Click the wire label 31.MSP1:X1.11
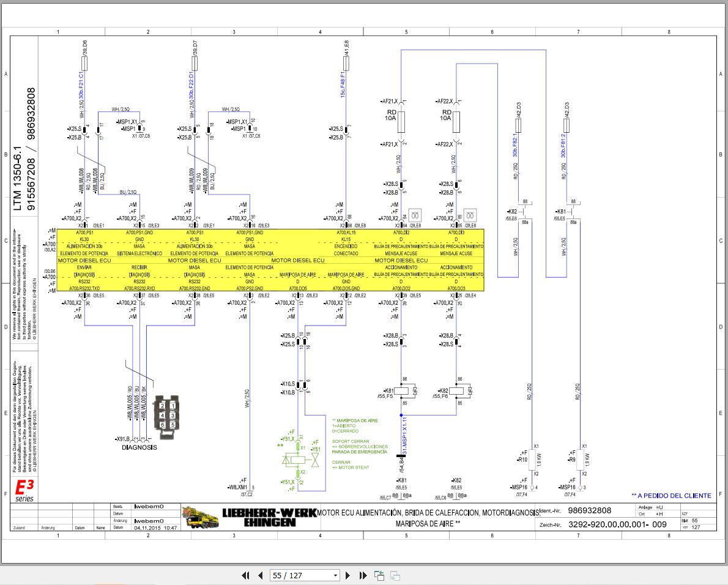Image resolution: width=728 pixels, height=585 pixels. coord(405,436)
